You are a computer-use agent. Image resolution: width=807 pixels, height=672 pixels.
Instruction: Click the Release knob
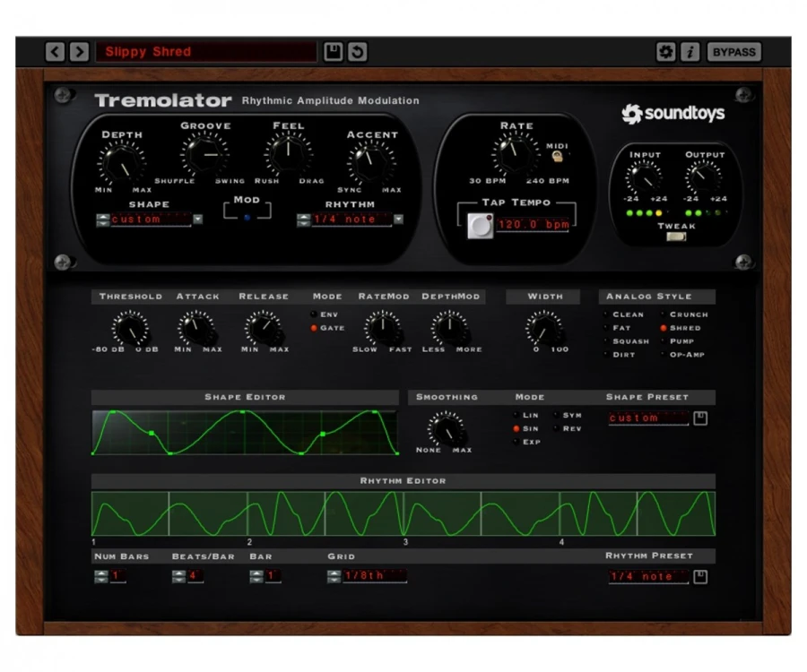point(263,329)
